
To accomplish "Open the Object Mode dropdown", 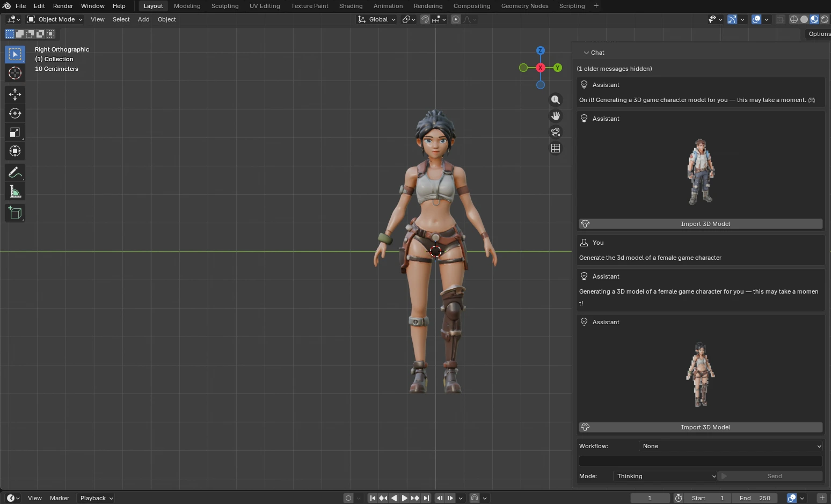I will [55, 19].
